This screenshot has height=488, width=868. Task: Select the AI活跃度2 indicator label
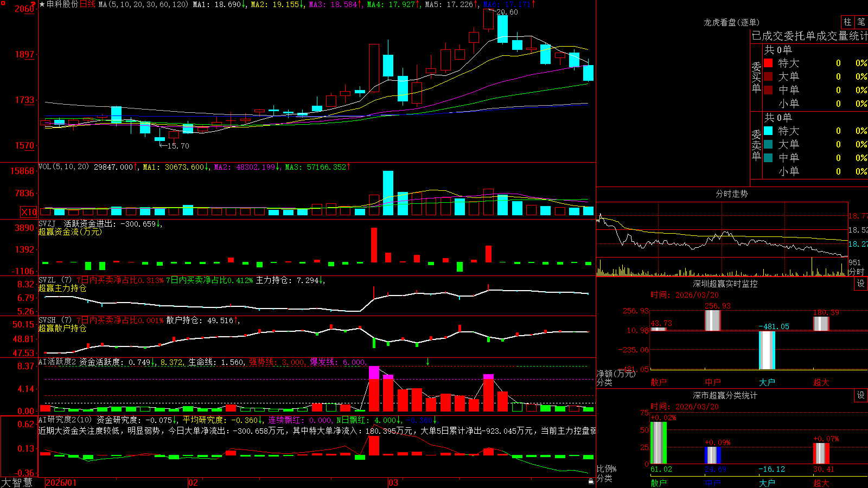pos(58,362)
